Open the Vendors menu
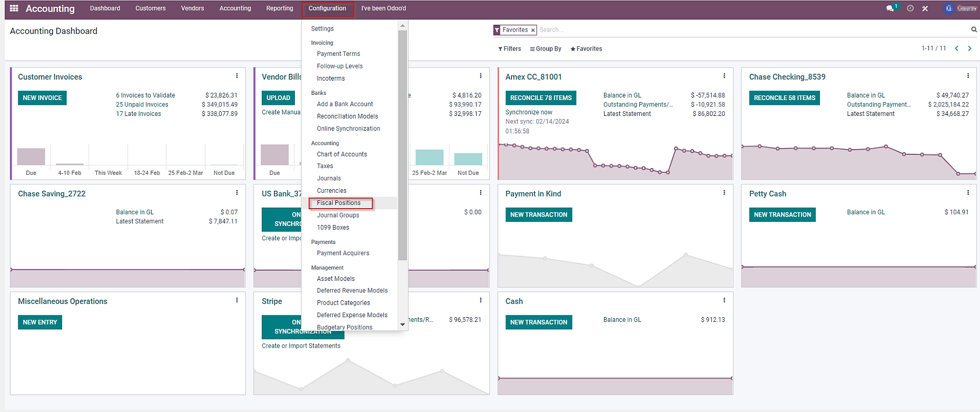 (x=192, y=8)
